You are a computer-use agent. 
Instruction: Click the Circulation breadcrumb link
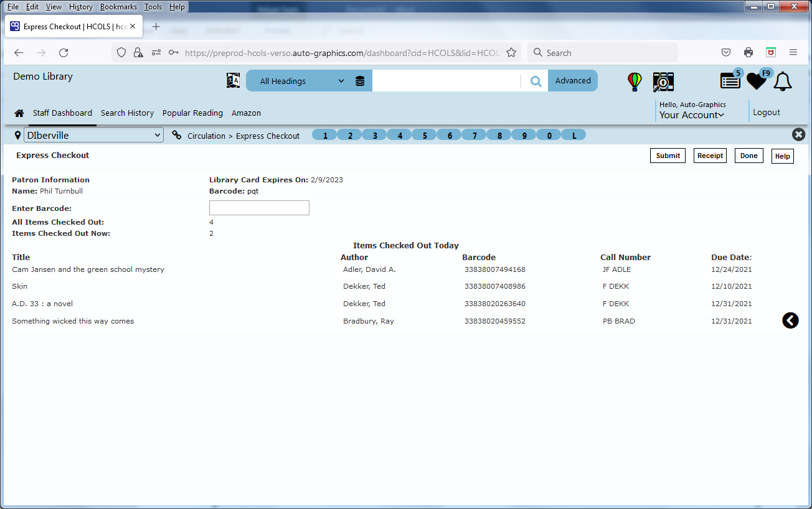point(206,136)
